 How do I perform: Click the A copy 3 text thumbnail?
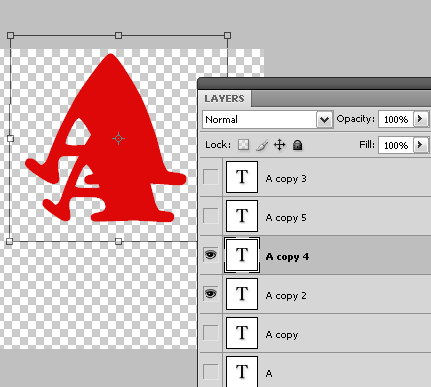(x=242, y=177)
